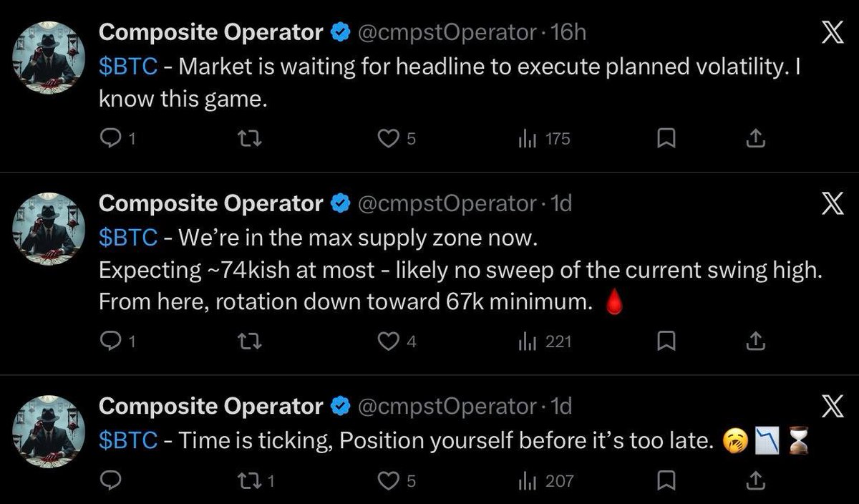Repost the max supply zone tweet
Viewport: 859px width, 504px height.
(251, 342)
